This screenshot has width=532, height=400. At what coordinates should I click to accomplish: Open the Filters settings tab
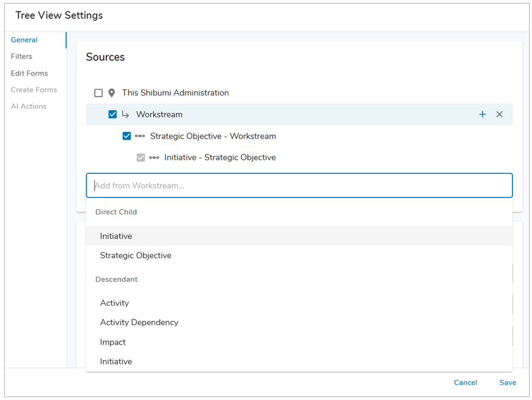pyautogui.click(x=22, y=57)
